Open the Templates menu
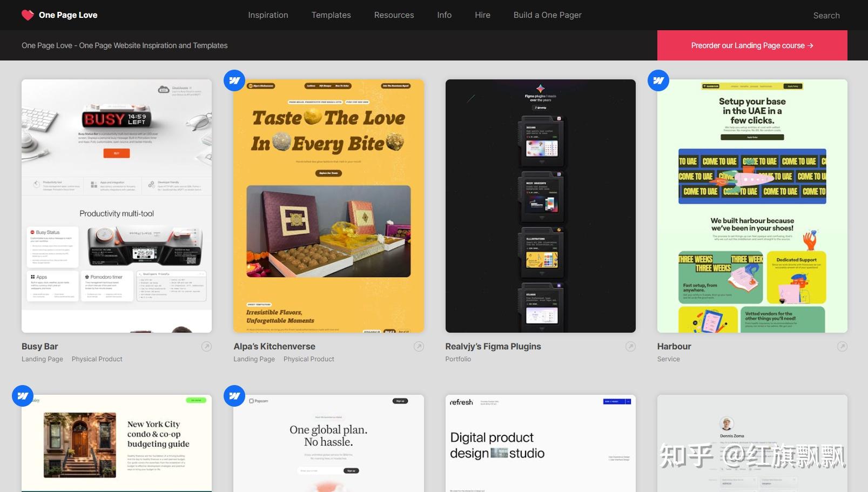Screen dimensions: 868x492 coord(331,15)
